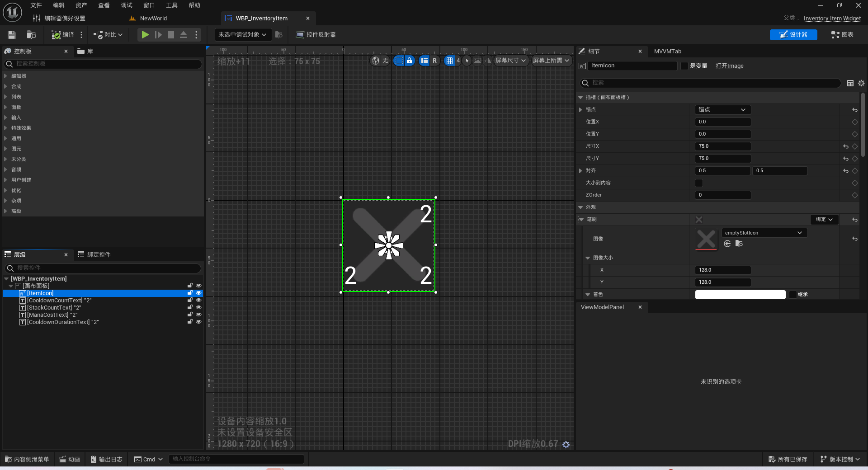This screenshot has width=868, height=470.
Task: Click the grid snap size value 4
Action: coord(458,61)
